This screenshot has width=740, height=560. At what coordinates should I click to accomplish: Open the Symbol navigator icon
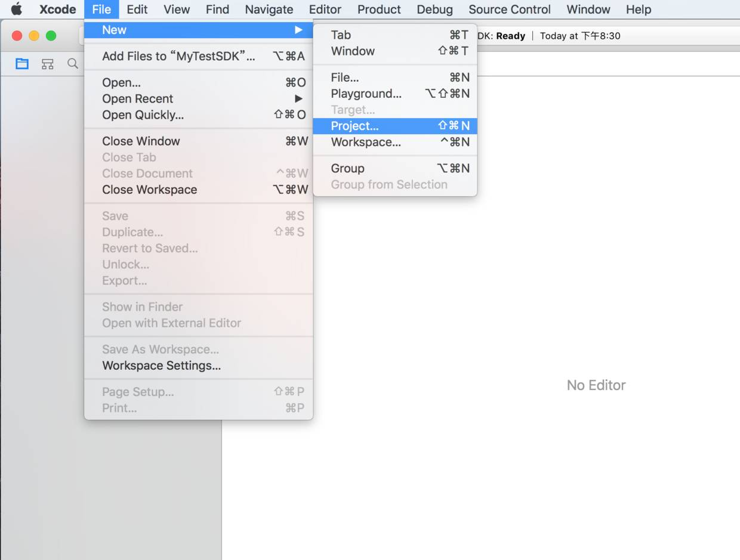[48, 64]
